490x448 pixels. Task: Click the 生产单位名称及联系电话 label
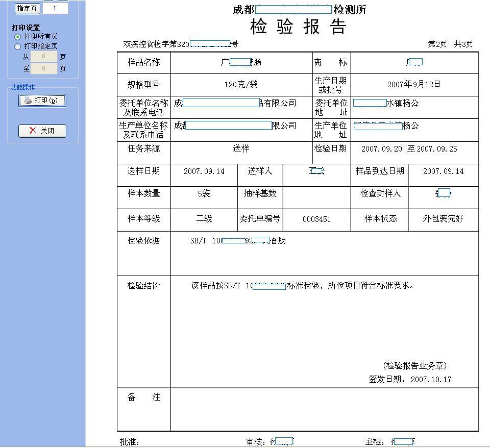(144, 130)
